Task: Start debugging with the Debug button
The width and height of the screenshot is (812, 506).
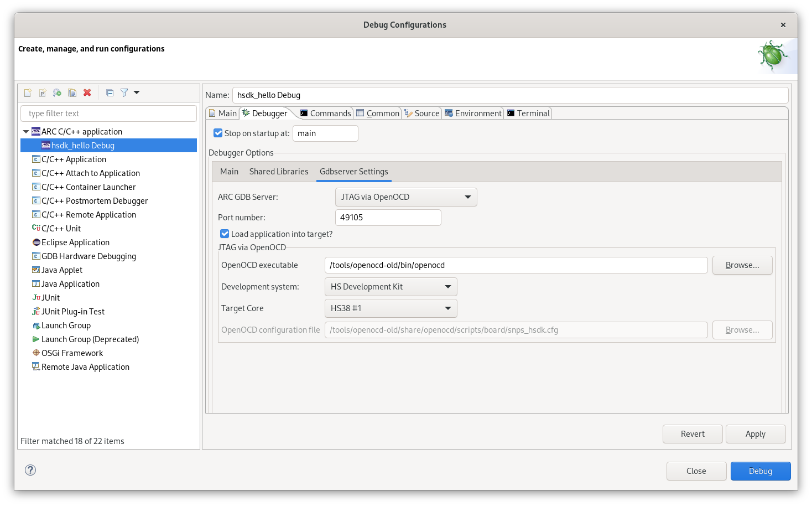Action: 760,471
